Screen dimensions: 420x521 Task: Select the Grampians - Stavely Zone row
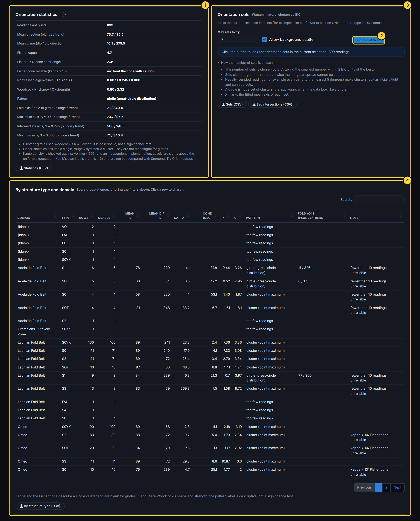point(210,332)
